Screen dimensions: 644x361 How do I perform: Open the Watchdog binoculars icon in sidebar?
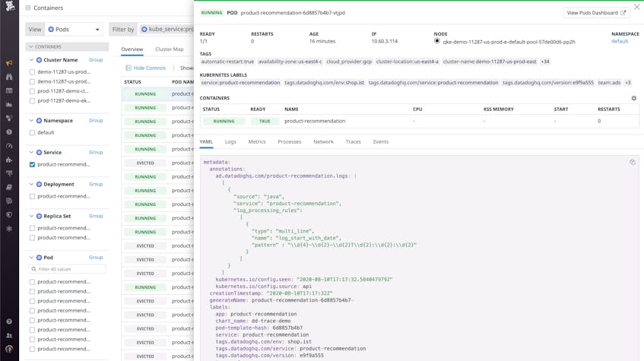click(x=9, y=77)
